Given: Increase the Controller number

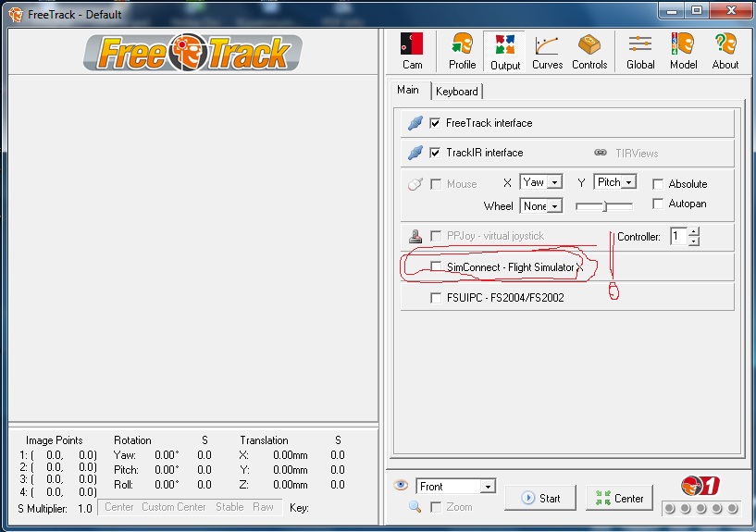Looking at the screenshot, I should coord(694,231).
